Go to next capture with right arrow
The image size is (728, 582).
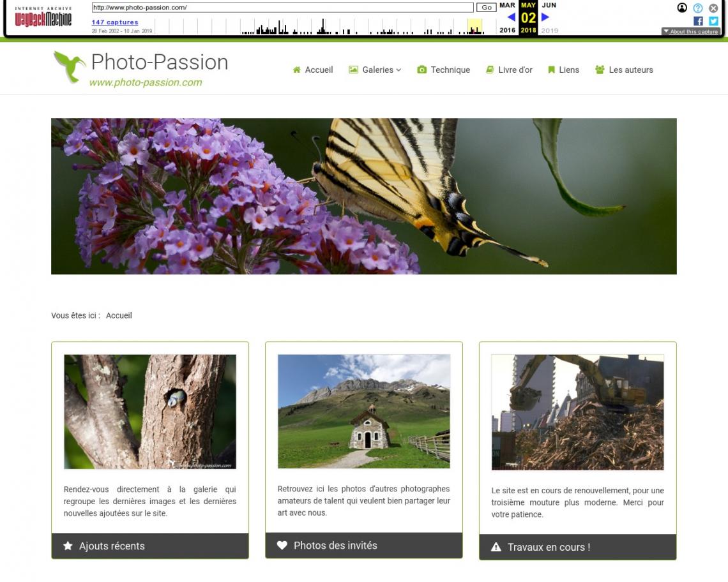(545, 17)
